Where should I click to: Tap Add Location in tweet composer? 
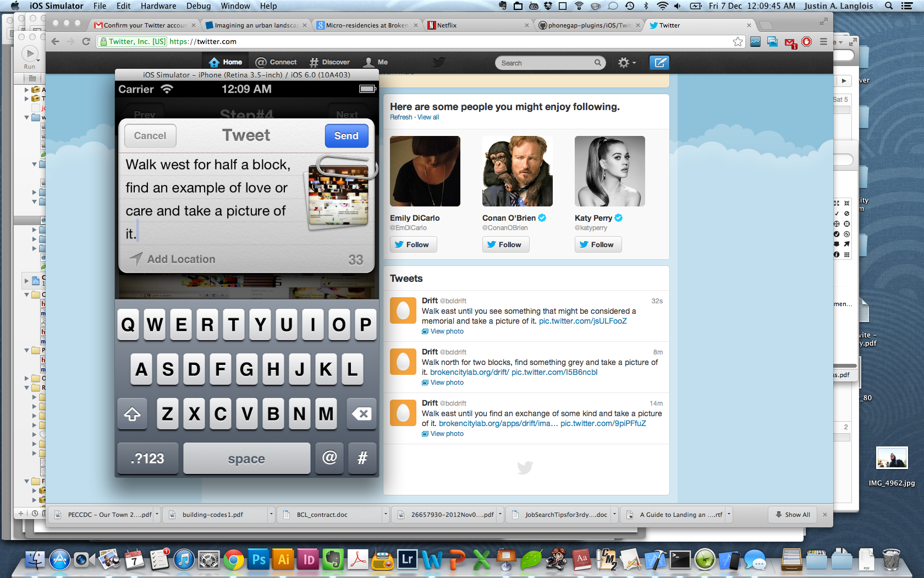[173, 259]
